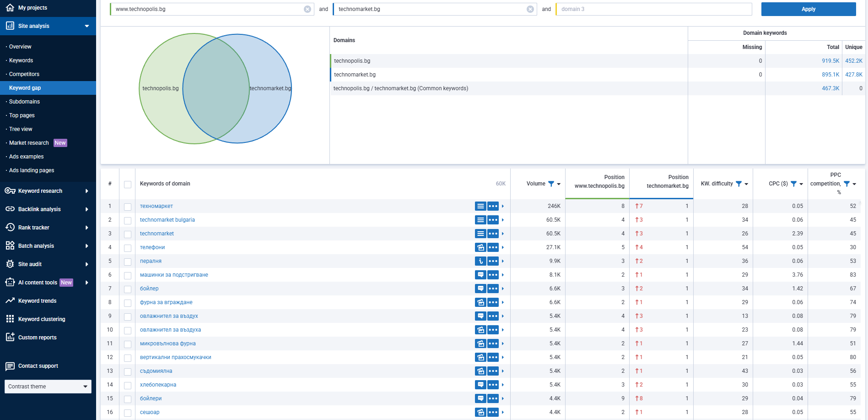Click SERP features icon for техномаркет row
The image size is (868, 420).
click(x=480, y=206)
